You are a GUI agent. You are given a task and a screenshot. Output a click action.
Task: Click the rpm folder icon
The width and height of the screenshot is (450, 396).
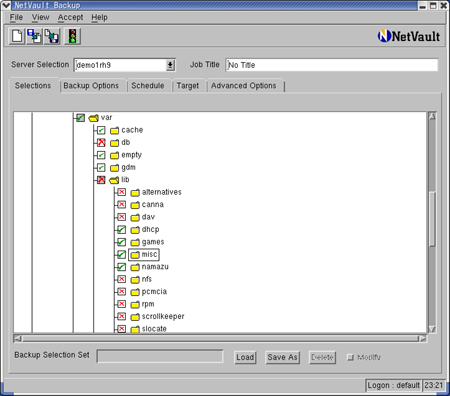[135, 304]
